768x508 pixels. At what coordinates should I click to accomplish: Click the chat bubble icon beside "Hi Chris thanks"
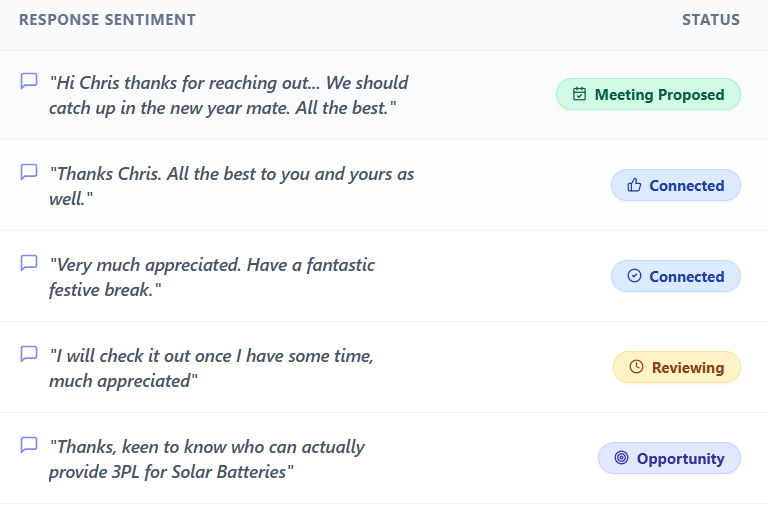29,81
